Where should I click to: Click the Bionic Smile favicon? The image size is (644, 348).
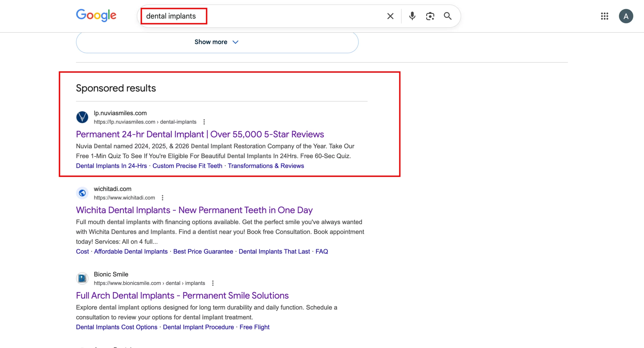pyautogui.click(x=82, y=278)
